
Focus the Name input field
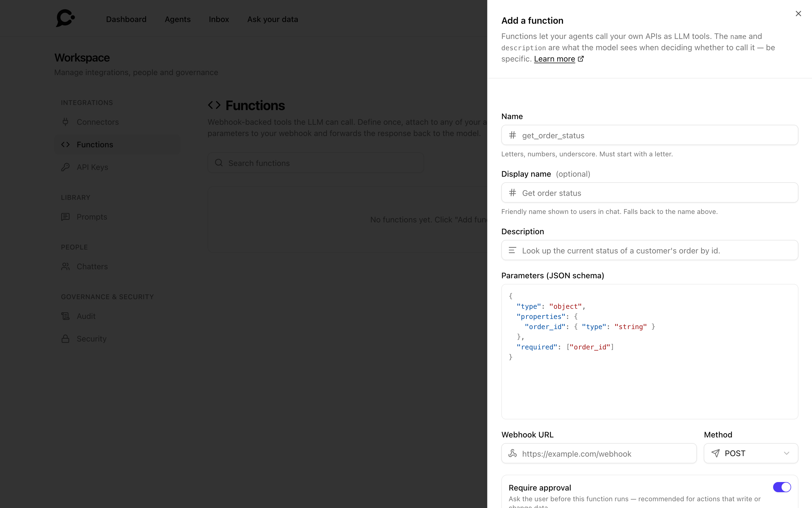[x=650, y=135]
